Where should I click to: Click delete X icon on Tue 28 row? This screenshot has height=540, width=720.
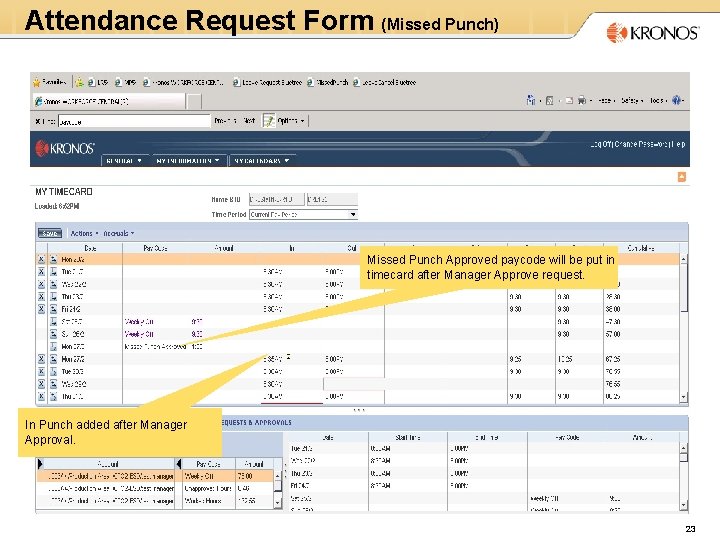point(41,371)
